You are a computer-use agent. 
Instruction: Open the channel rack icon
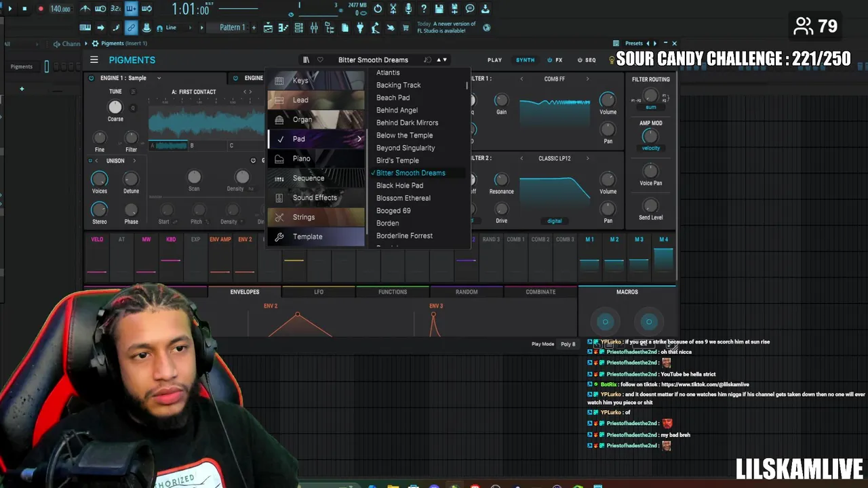click(298, 28)
